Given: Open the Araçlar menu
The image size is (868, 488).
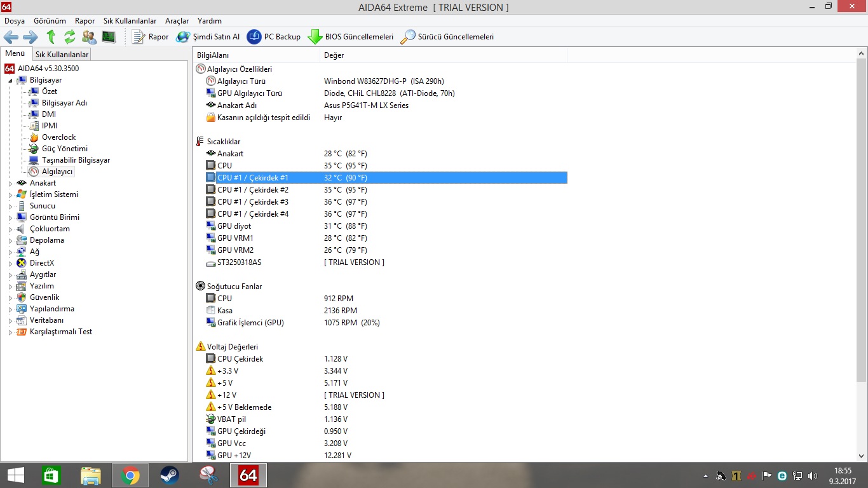Looking at the screenshot, I should (177, 21).
